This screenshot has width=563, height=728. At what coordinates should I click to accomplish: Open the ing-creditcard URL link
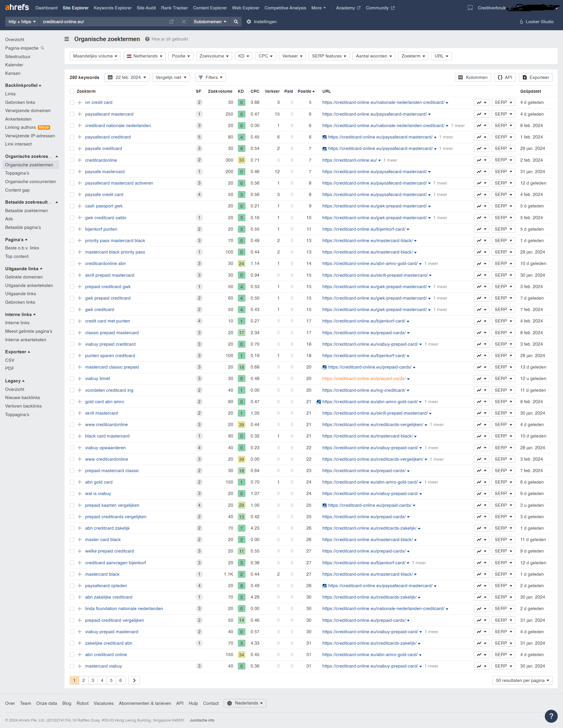(x=364, y=390)
